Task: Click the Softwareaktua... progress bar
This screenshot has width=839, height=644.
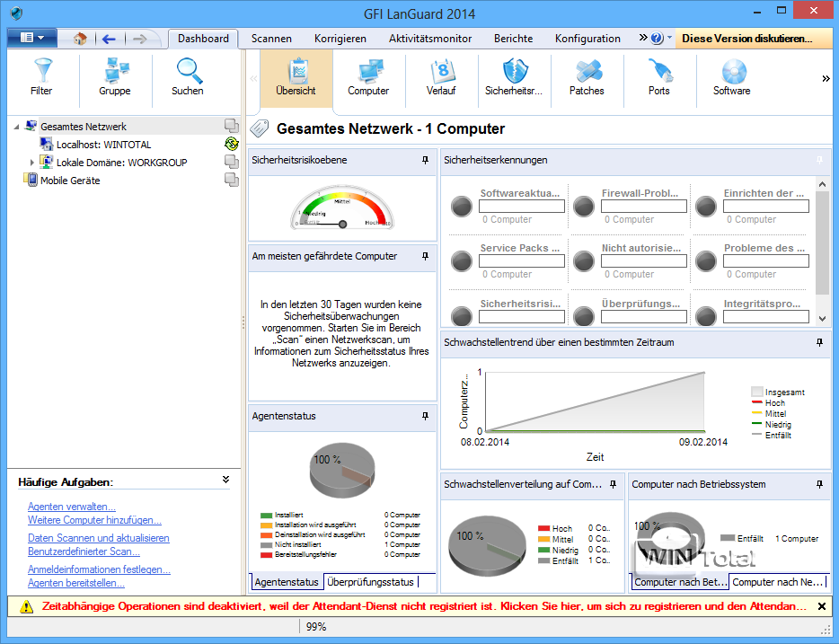Action: pos(522,207)
